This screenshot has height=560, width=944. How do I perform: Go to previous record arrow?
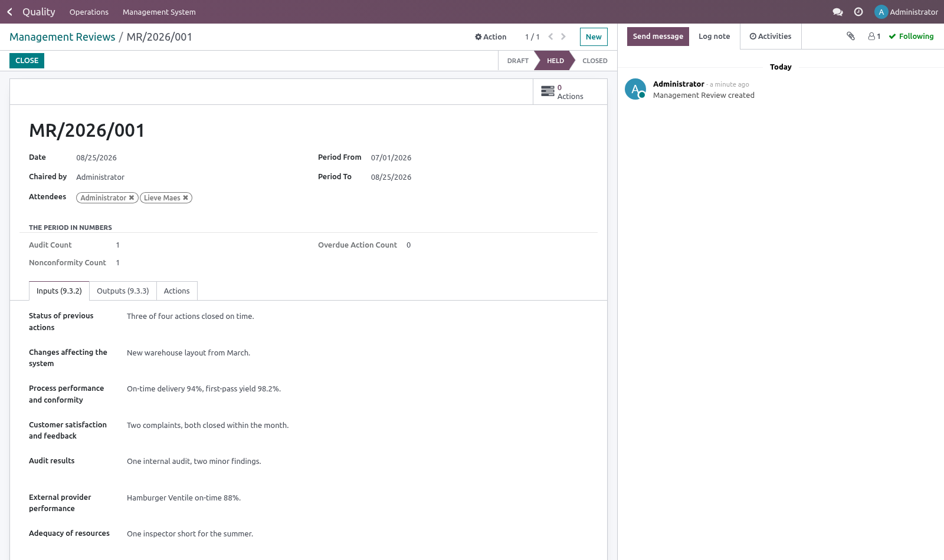coord(550,37)
